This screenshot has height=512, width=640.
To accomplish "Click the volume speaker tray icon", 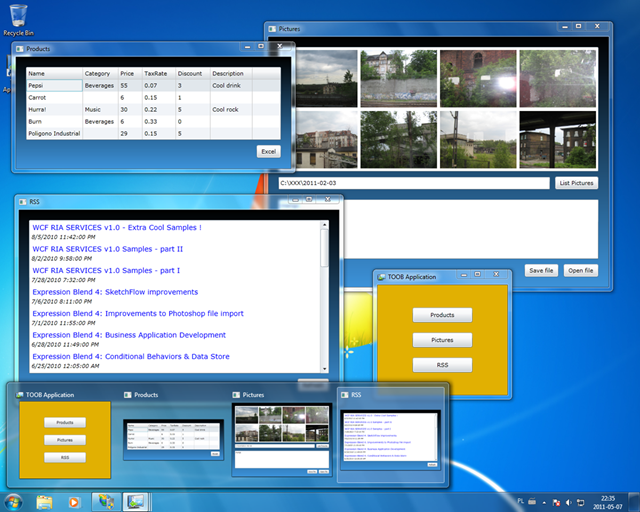I will [568, 503].
